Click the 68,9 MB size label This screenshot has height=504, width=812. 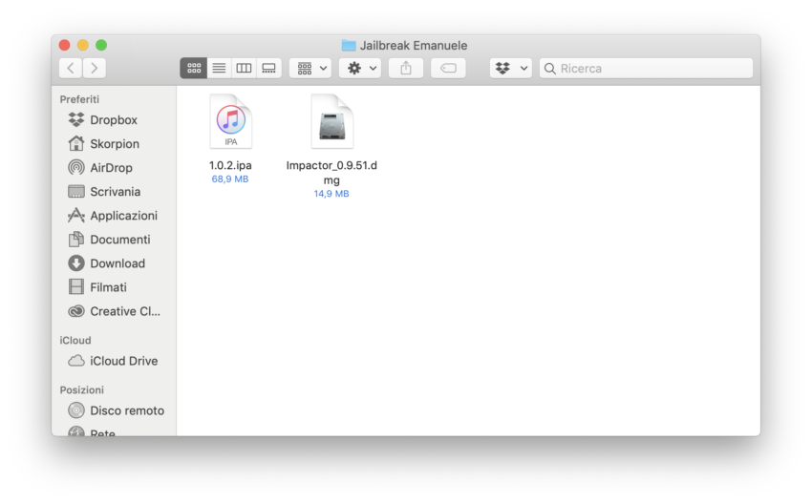(230, 179)
